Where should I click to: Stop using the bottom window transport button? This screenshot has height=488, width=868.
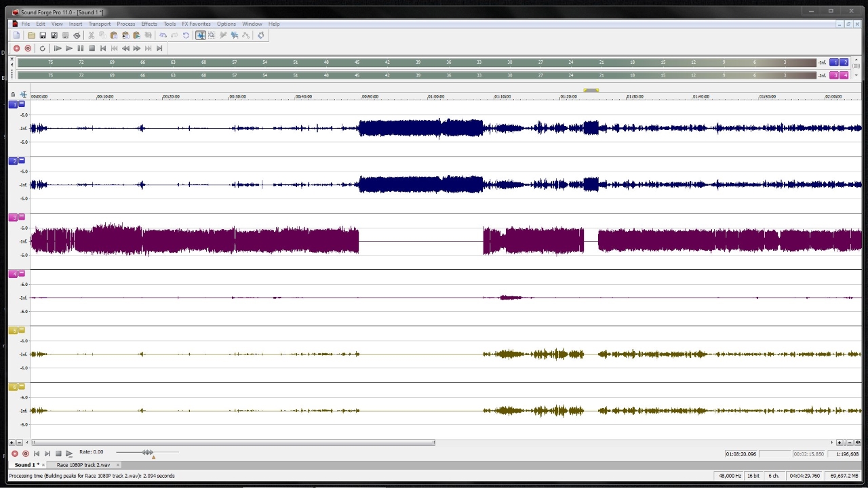[58, 453]
